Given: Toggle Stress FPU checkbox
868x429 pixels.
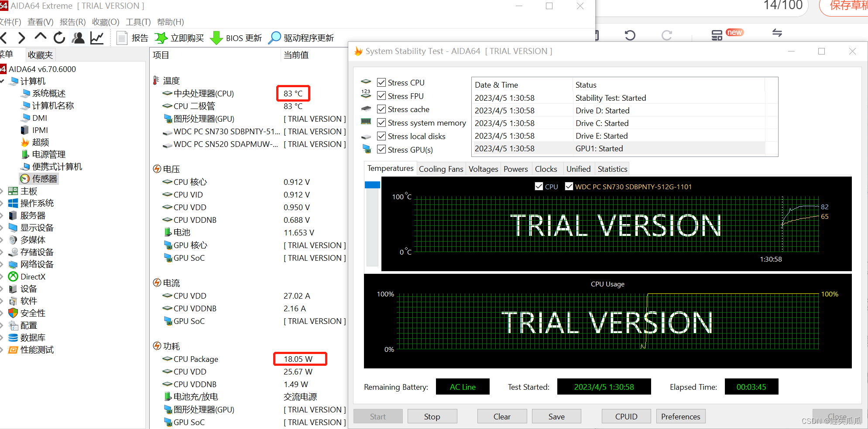Looking at the screenshot, I should 381,96.
